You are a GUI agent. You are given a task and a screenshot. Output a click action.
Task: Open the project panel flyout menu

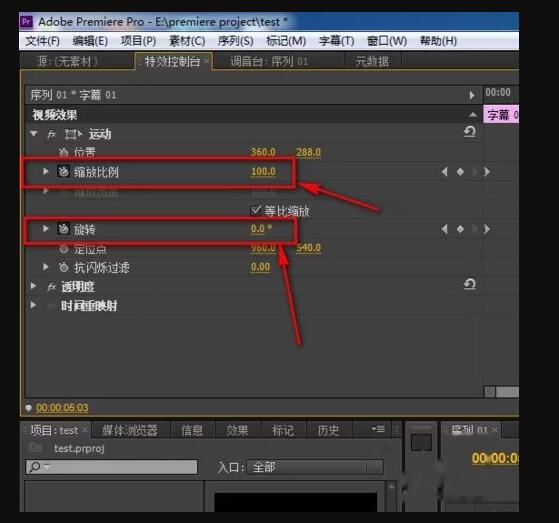point(378,429)
